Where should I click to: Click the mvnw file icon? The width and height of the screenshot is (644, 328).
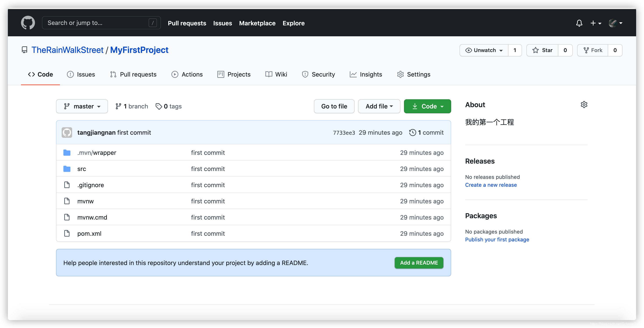point(67,201)
